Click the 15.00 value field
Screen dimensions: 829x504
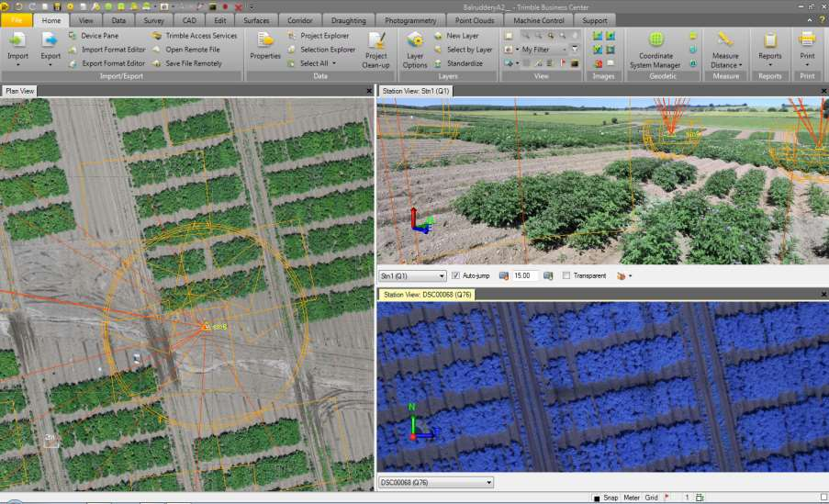tap(524, 275)
